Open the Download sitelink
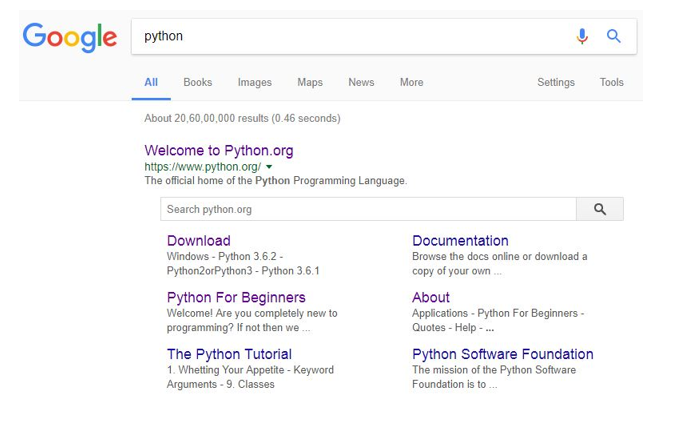The width and height of the screenshot is (674, 431). pos(199,241)
